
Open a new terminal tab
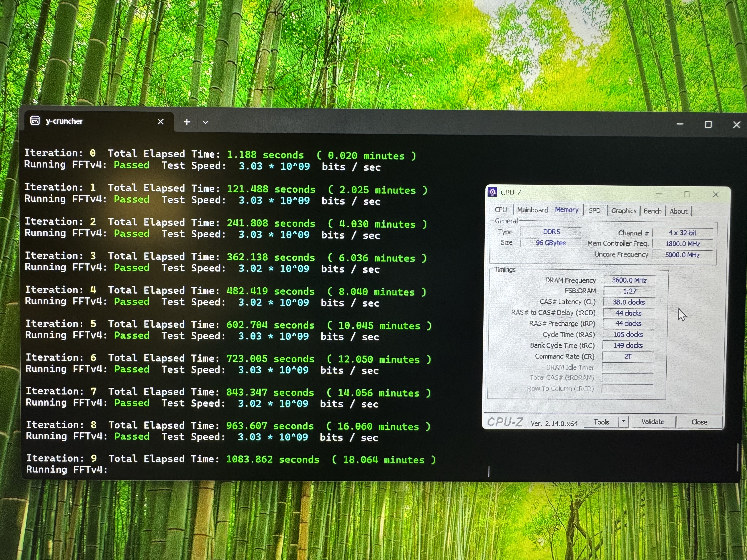click(187, 122)
